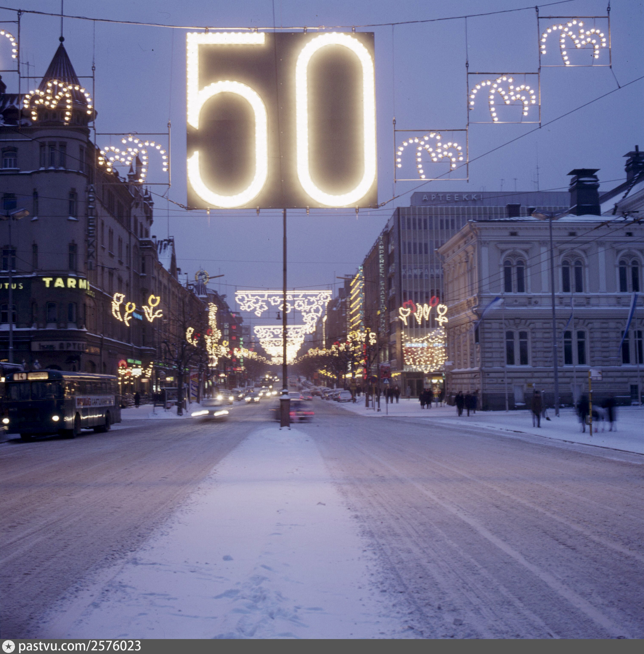The height and width of the screenshot is (654, 644).
Task: Open the pastvu.com/2576023 watermark link
Action: tap(79, 646)
